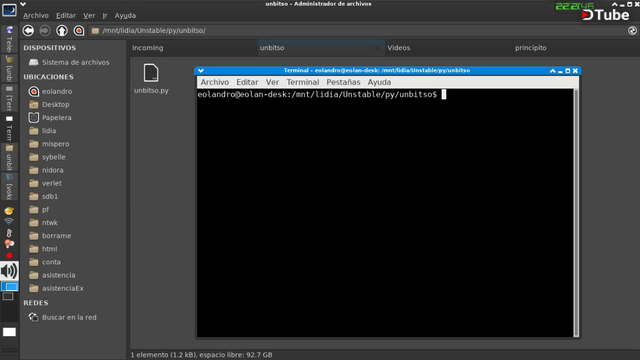Click the Terminal vertical scrollbar
The width and height of the screenshot is (640, 360).
click(576, 213)
